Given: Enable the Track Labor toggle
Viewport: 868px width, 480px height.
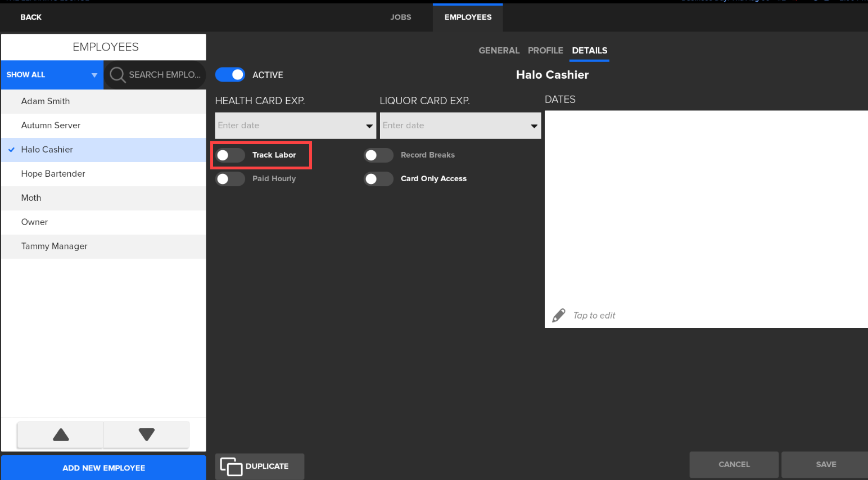Looking at the screenshot, I should (230, 155).
